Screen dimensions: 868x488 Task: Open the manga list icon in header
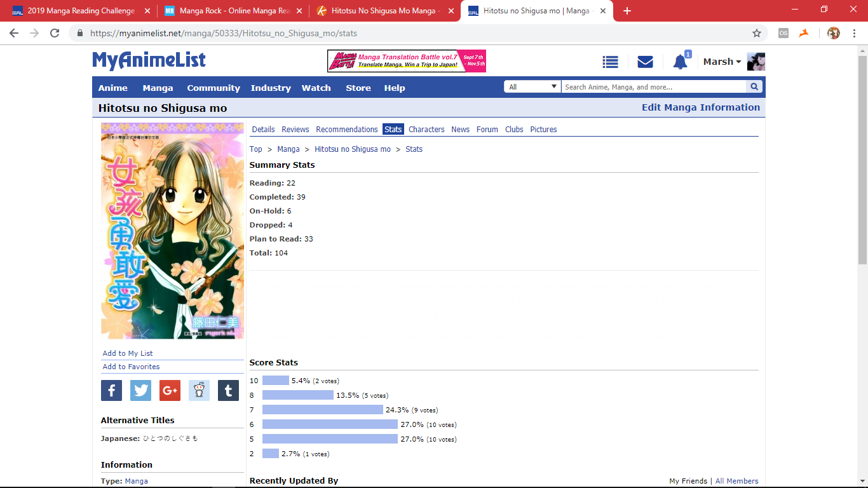[x=611, y=62]
